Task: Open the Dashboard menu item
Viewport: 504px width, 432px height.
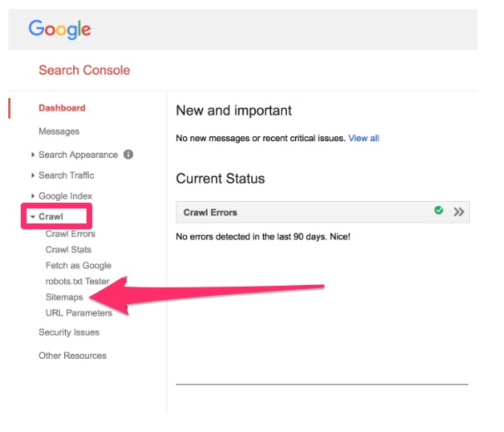Action: pyautogui.click(x=62, y=108)
